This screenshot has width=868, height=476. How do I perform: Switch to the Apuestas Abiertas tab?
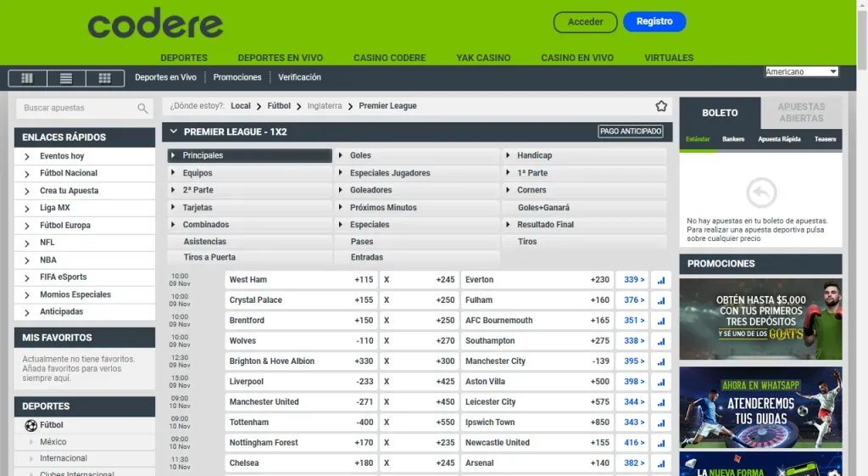pos(801,112)
